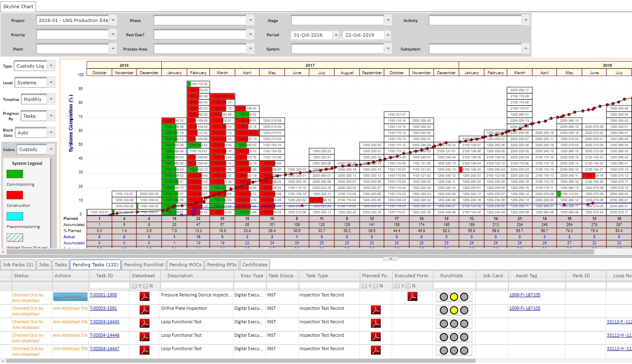
Task: Open the Colors dropdown
Action: (x=51, y=149)
